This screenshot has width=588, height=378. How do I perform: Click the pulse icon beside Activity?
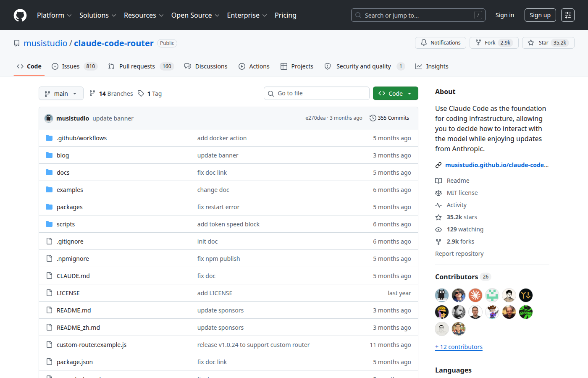[x=438, y=205]
